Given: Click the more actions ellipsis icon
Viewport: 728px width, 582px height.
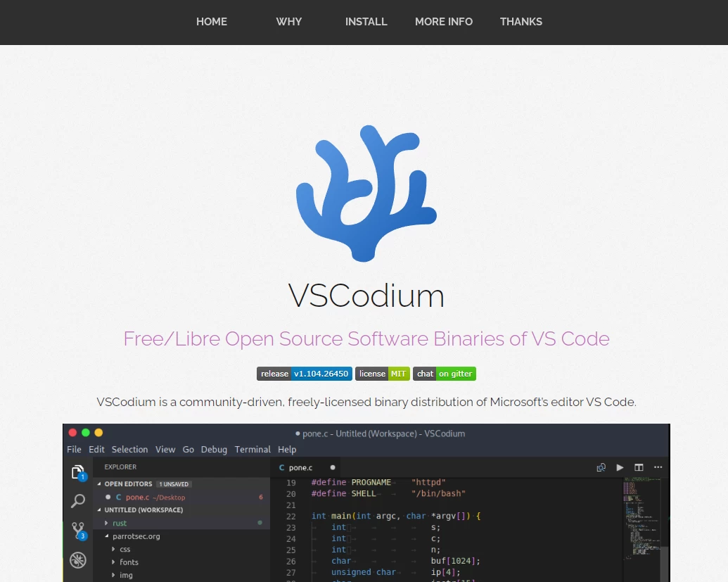Looking at the screenshot, I should (658, 467).
